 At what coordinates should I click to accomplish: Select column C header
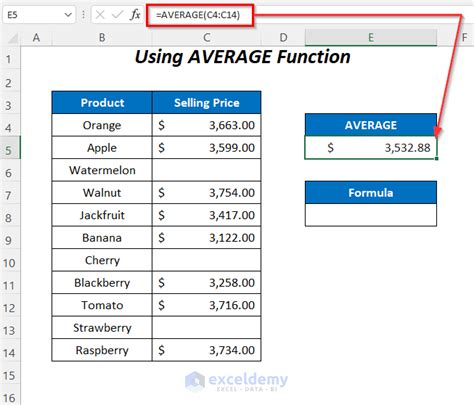pyautogui.click(x=207, y=38)
